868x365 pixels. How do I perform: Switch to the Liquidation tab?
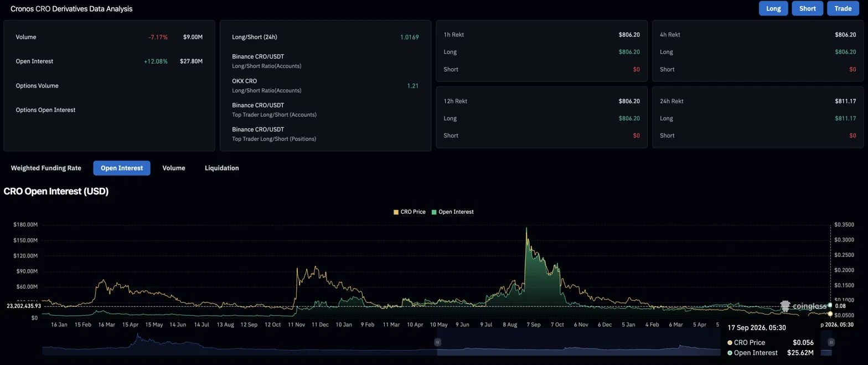[222, 168]
